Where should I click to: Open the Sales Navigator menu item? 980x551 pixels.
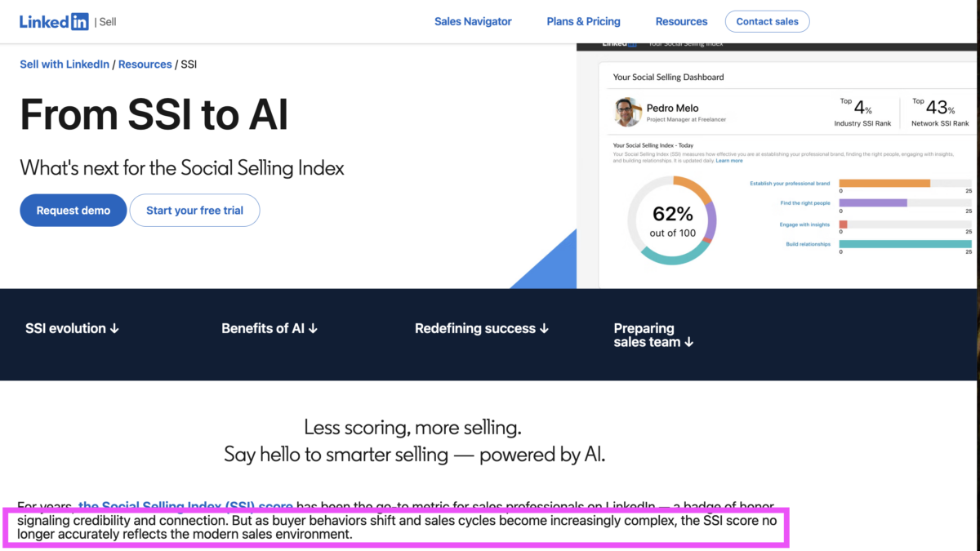(x=473, y=21)
